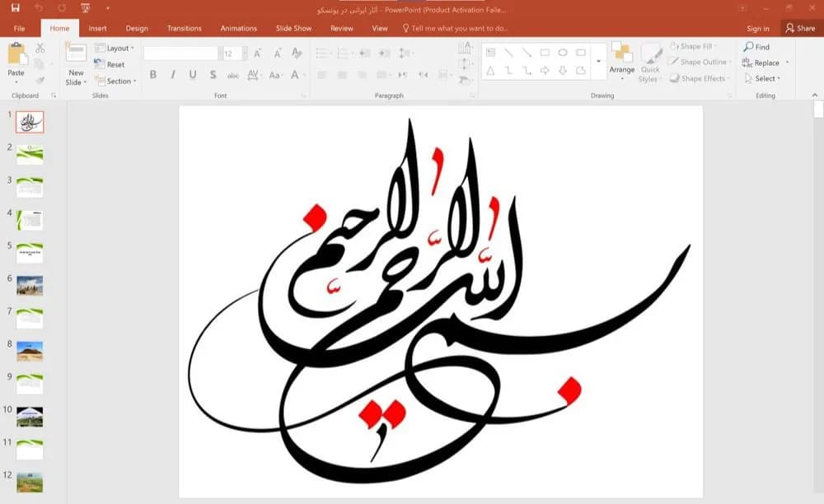Image resolution: width=824 pixels, height=504 pixels.
Task: Open the Clipboard dialog launcher
Action: [x=53, y=96]
